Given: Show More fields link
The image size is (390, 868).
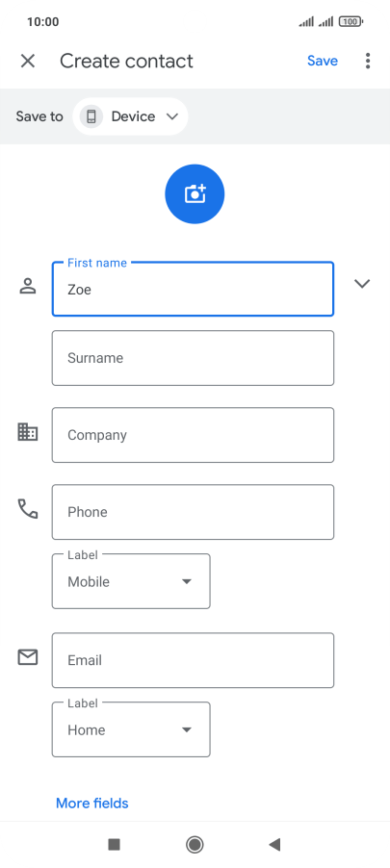Looking at the screenshot, I should click(91, 804).
